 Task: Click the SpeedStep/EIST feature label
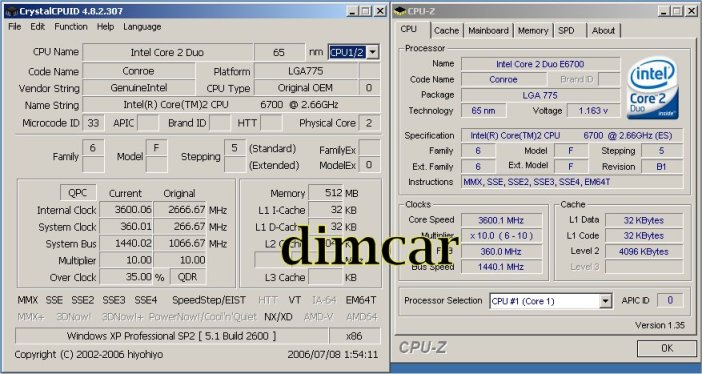coord(209,300)
